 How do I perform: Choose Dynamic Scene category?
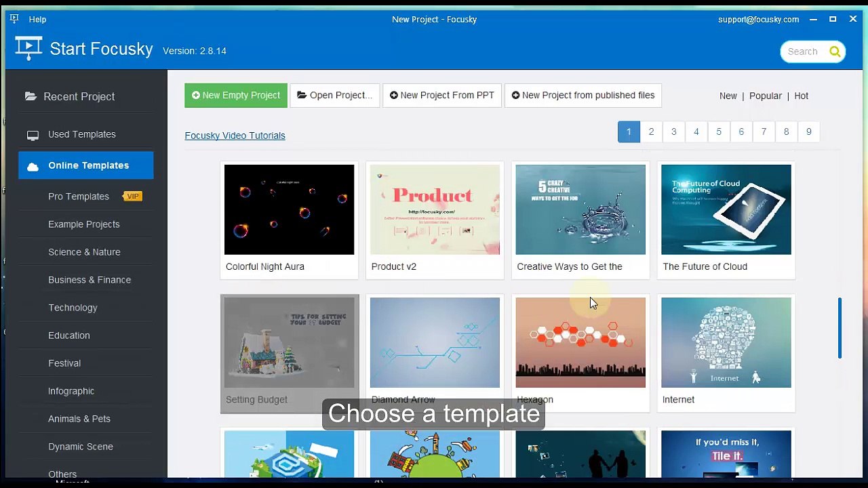coord(81,447)
